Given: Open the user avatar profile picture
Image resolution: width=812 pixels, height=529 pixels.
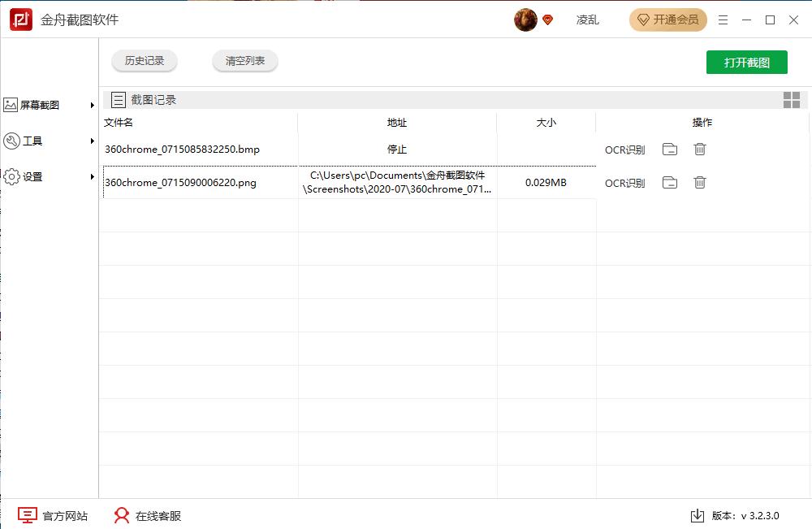Looking at the screenshot, I should 525,20.
